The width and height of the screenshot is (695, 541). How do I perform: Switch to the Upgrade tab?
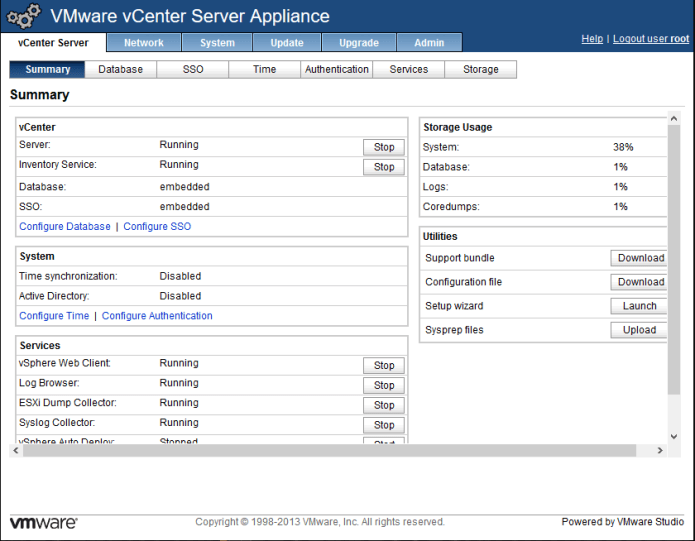tap(359, 43)
